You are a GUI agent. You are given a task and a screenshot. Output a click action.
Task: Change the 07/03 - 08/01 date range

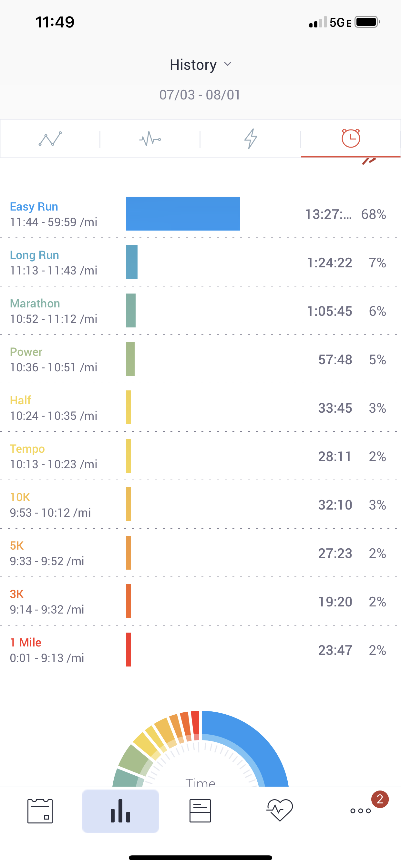tap(200, 95)
